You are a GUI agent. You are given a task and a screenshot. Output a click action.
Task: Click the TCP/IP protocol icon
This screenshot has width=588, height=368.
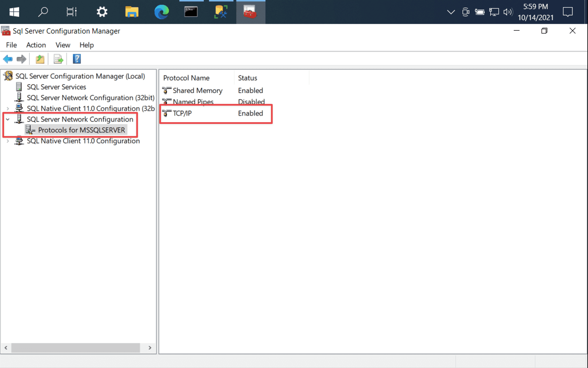point(167,113)
